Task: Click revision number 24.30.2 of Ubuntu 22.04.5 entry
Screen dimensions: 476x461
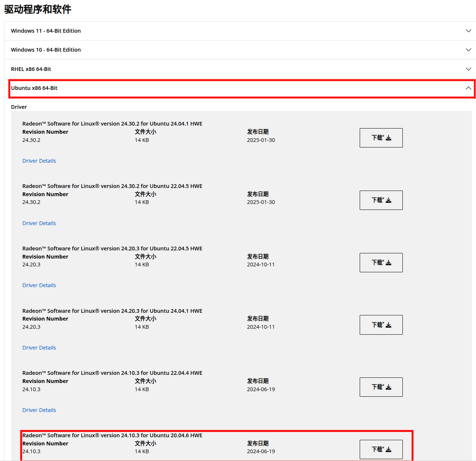Action: 31,202
